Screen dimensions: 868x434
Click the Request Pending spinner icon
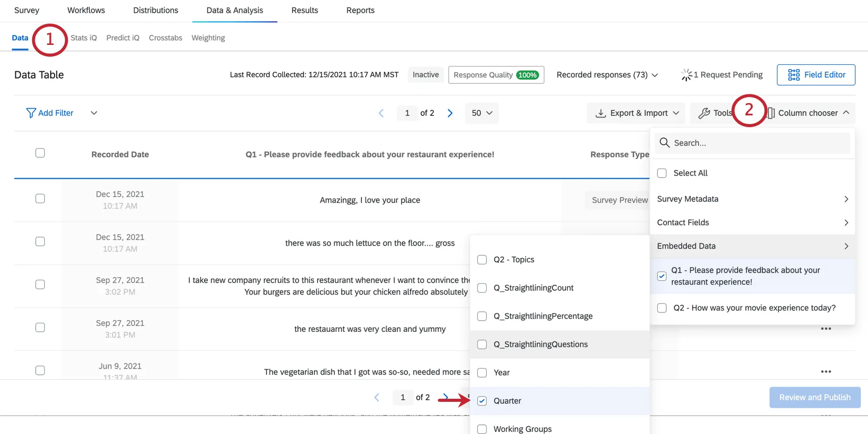687,75
